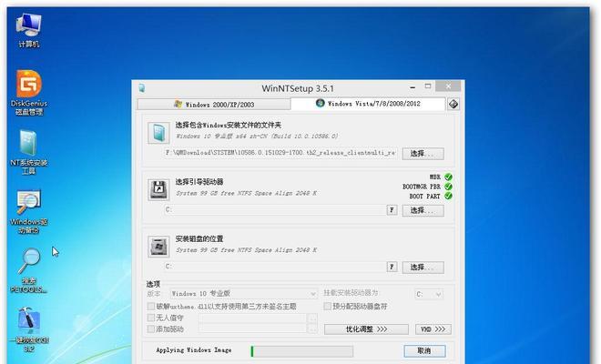Open the mount drive letter C: dropdown
Viewport: 601px width, 364px height.
tap(429, 294)
